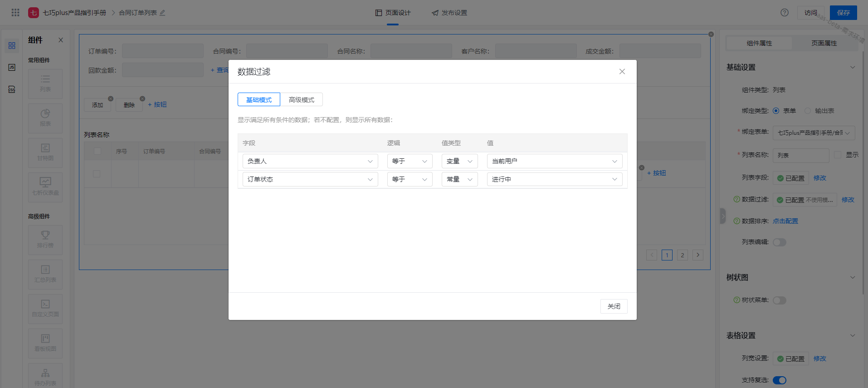Screen dimensions: 868x388
Task: Close the 数据过滤 dialog with X
Action: 622,72
